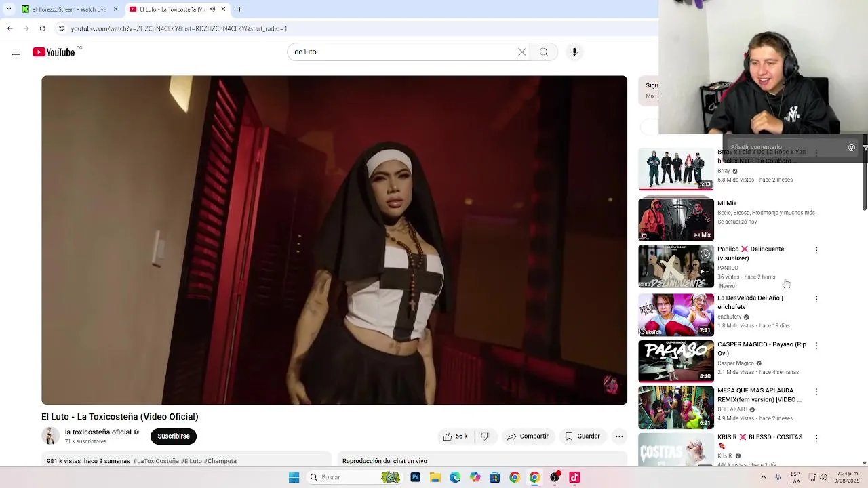Open options menu for CASPER MAGICO Payaso
Image resolution: width=868 pixels, height=488 pixels.
[816, 346]
